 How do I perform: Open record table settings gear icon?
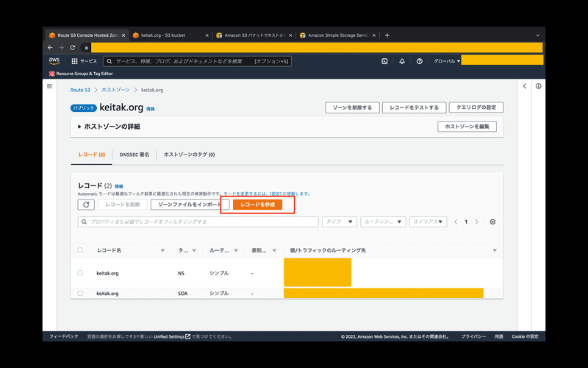[x=492, y=222]
